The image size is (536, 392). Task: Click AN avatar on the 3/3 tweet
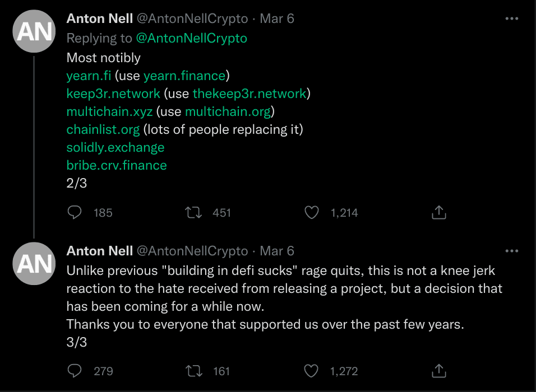pos(34,264)
